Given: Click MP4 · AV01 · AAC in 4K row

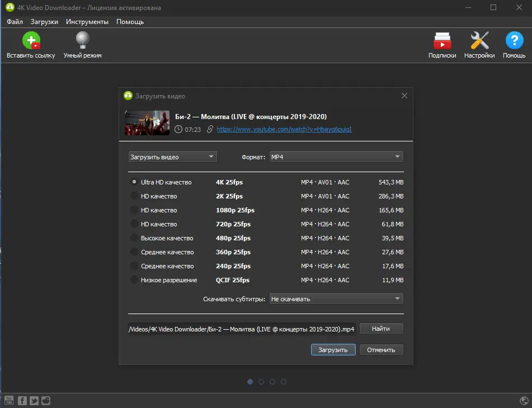Looking at the screenshot, I should pos(325,182).
